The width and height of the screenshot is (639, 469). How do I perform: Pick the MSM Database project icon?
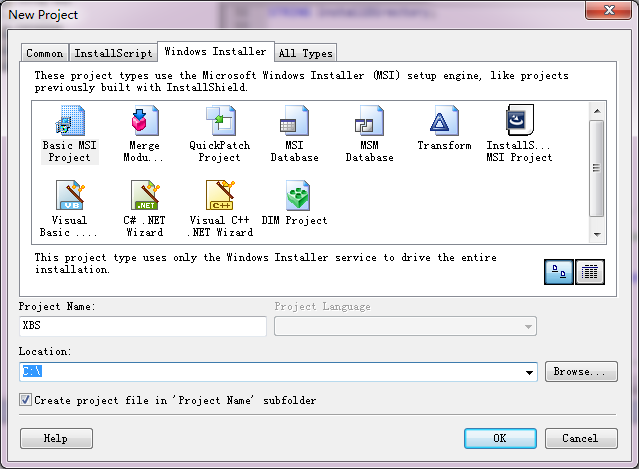(x=369, y=121)
